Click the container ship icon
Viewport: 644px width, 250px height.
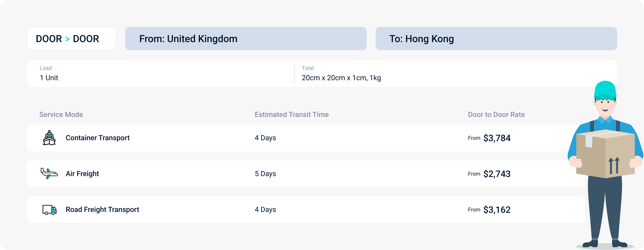(x=49, y=138)
